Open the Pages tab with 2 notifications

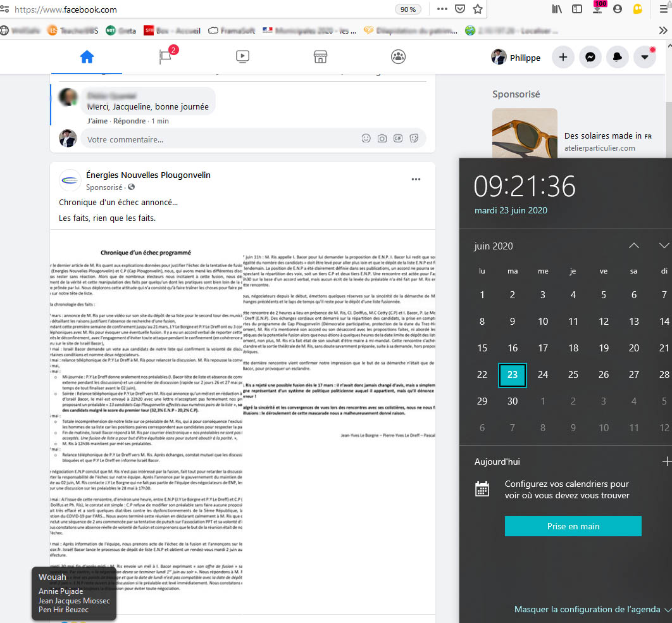165,56
